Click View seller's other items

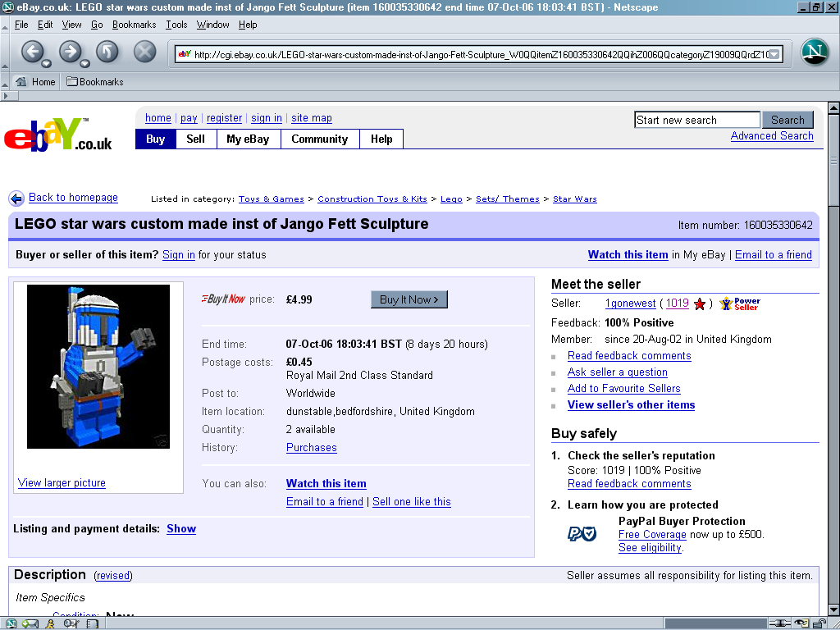point(631,405)
